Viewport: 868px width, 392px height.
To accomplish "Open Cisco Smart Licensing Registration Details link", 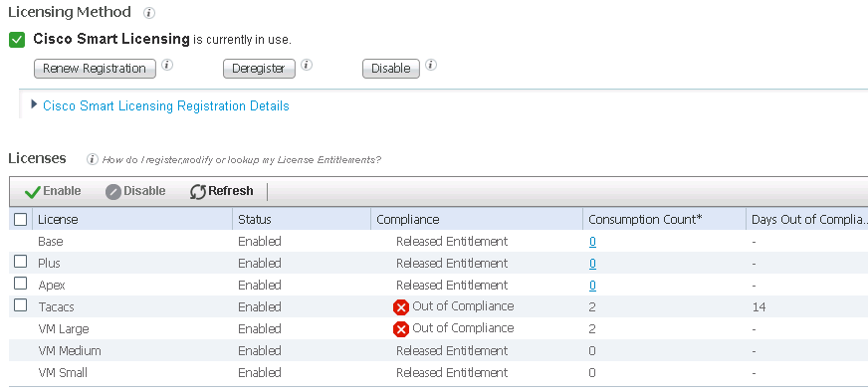I will (x=166, y=105).
